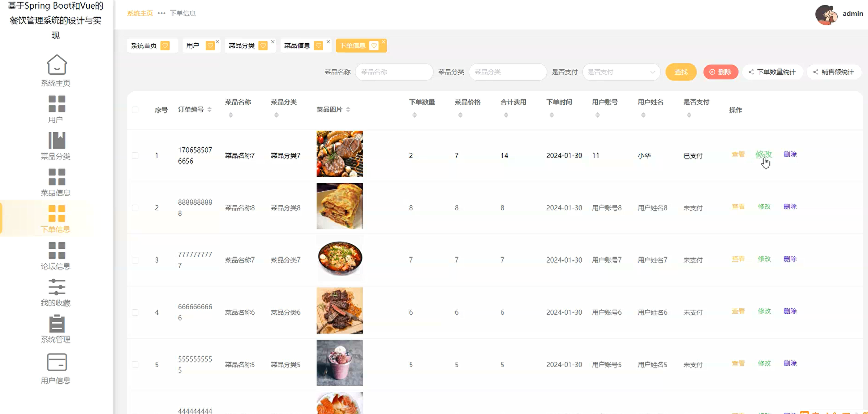Check the checkbox for order 1706585076656
868x414 pixels.
pyautogui.click(x=135, y=155)
